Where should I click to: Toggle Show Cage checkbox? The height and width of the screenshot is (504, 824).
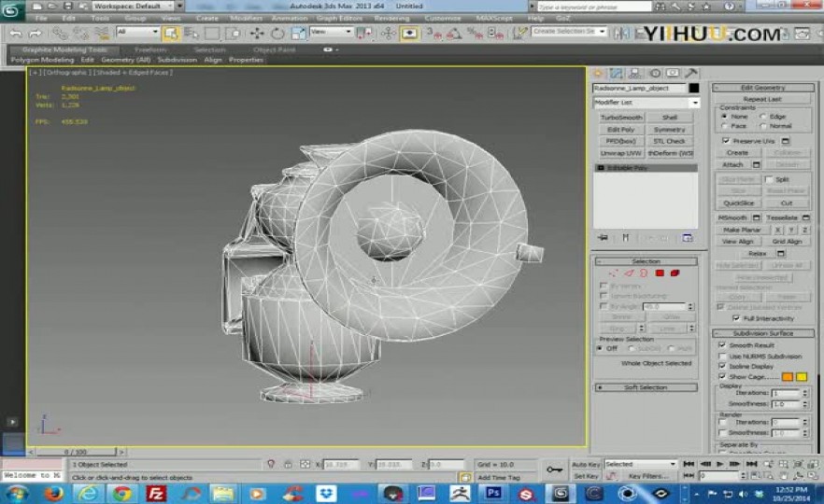pyautogui.click(x=722, y=376)
